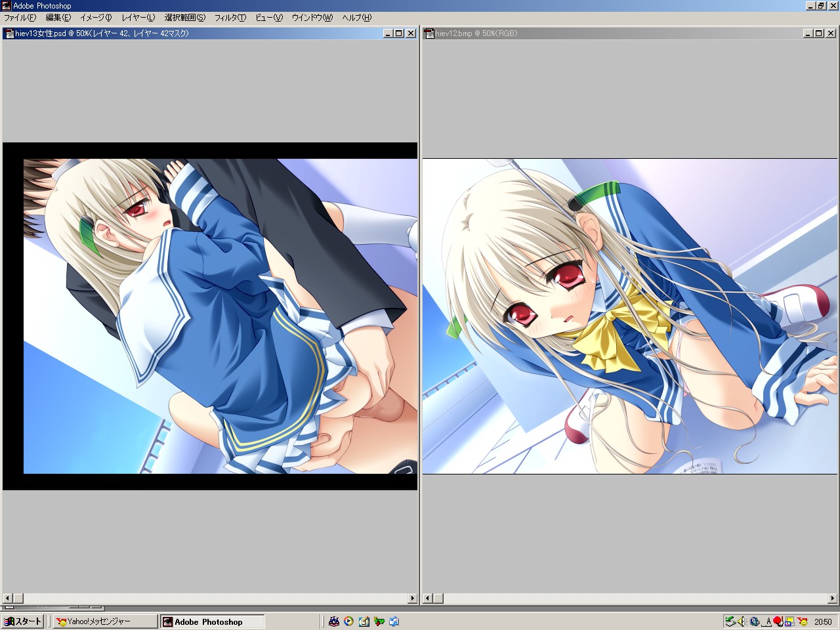Click the third quick launch icon

(364, 621)
